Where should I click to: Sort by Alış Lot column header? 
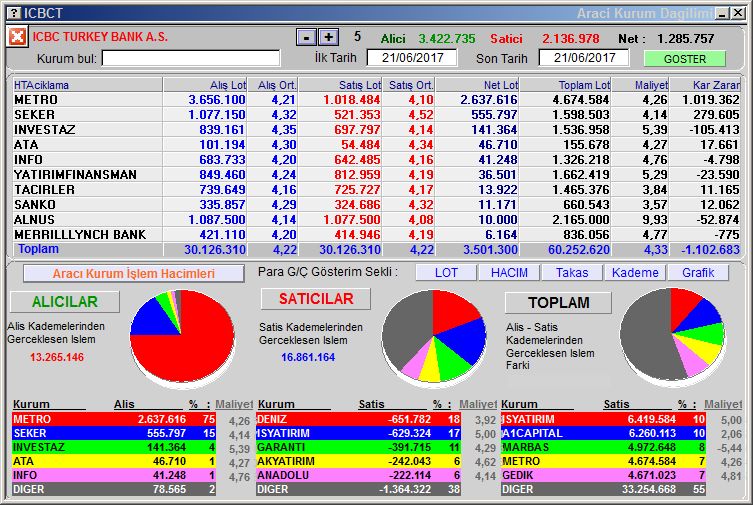205,85
